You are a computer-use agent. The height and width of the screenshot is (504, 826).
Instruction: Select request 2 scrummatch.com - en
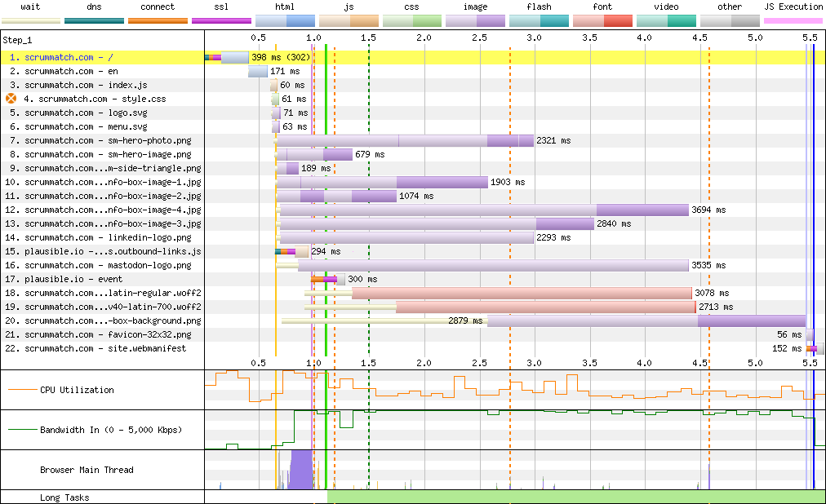click(64, 71)
